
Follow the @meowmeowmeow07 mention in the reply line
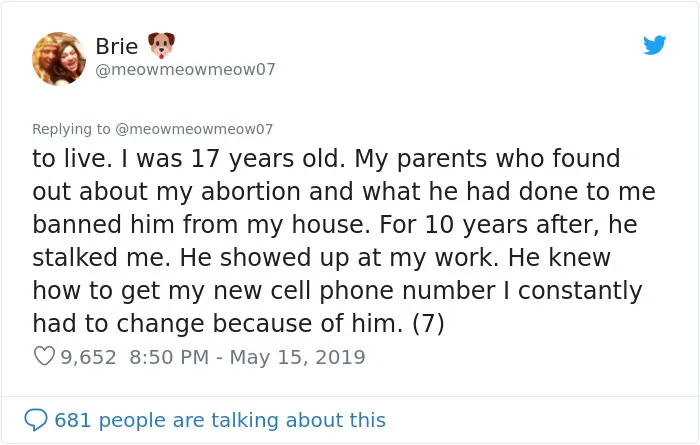point(194,129)
